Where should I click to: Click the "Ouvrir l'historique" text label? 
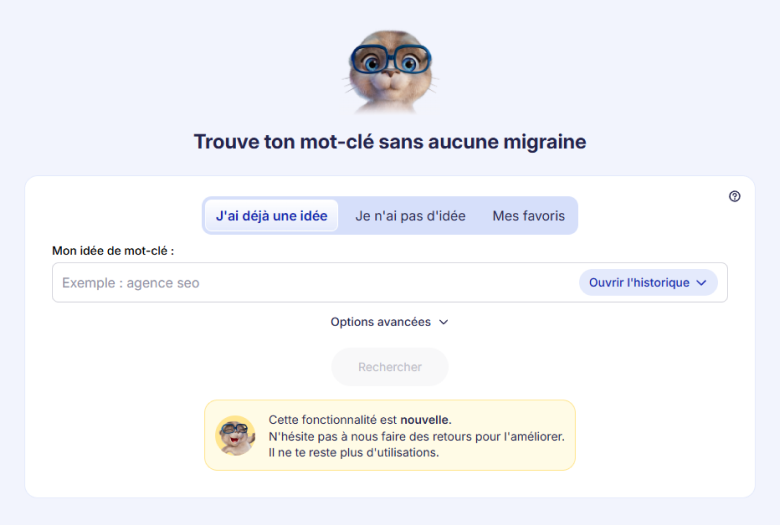639,283
